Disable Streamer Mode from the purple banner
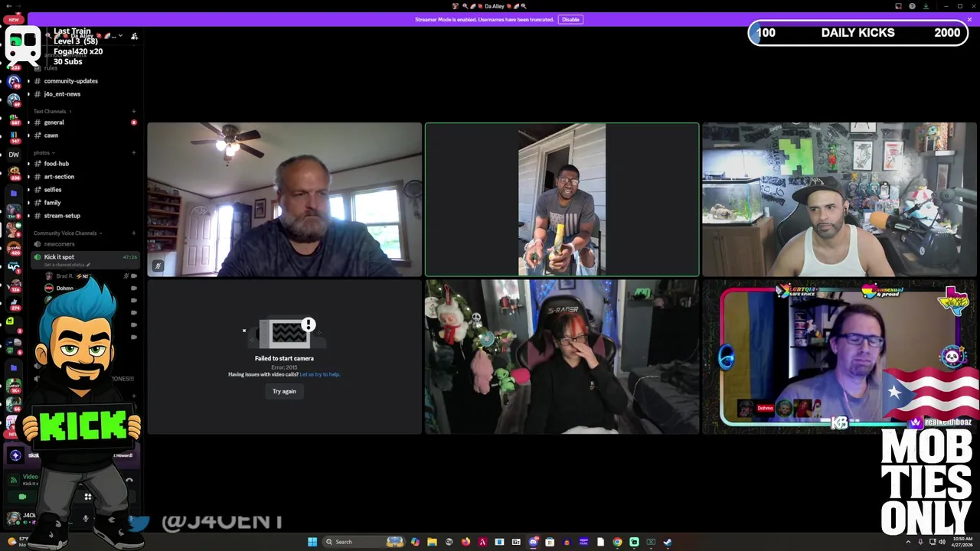980x551 pixels. 570,19
